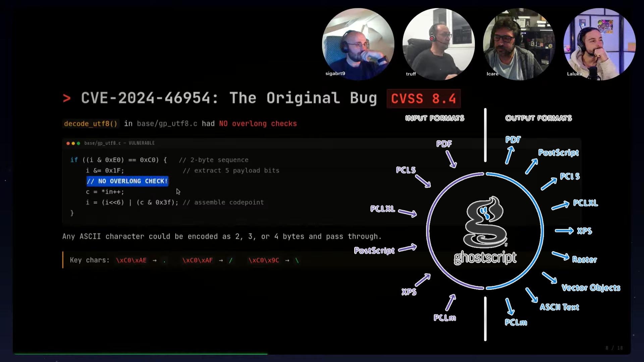Click the "8 / 18" slide counter
The width and height of the screenshot is (644, 362).
click(x=614, y=348)
